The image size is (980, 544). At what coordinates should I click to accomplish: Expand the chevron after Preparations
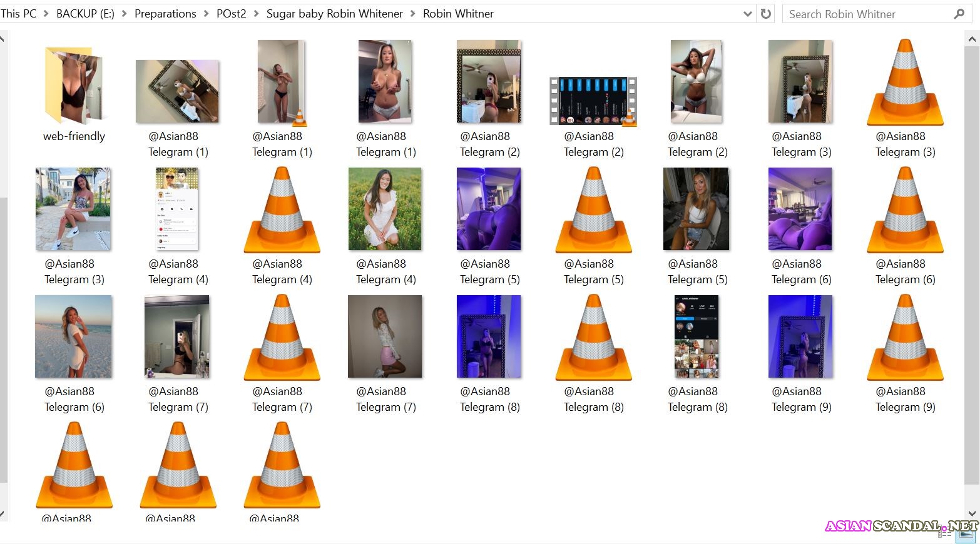click(206, 14)
